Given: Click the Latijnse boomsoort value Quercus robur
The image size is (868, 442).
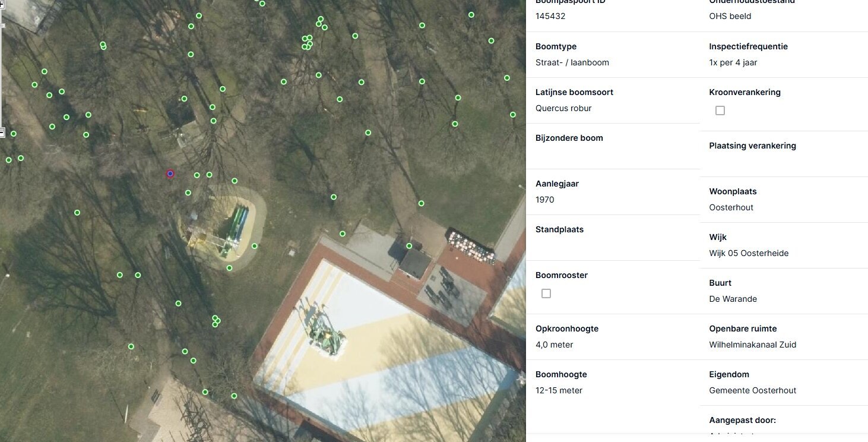Looking at the screenshot, I should coord(563,108).
